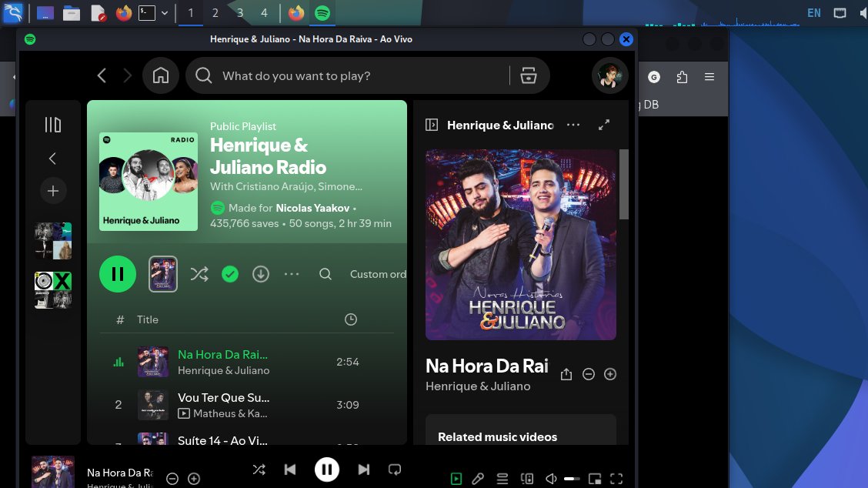Open the playlist more options (three dots)
The width and height of the screenshot is (868, 488).
(292, 274)
